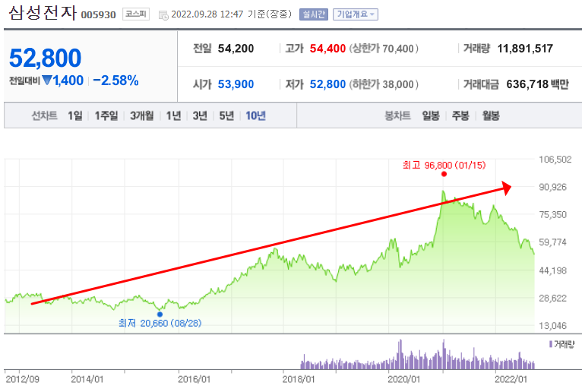Select the 3년 line chart tab
The image size is (582, 392).
(x=200, y=115)
